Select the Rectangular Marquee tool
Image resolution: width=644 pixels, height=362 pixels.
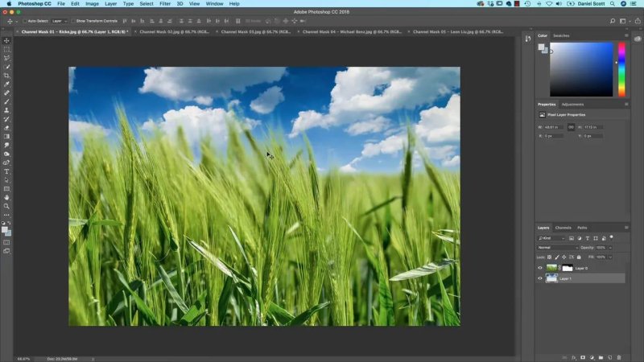(6, 49)
